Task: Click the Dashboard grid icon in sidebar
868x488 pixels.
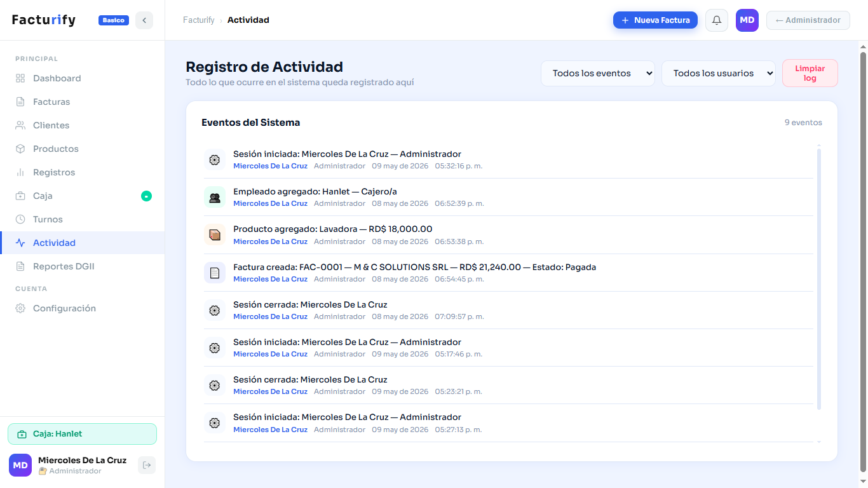Action: point(20,78)
